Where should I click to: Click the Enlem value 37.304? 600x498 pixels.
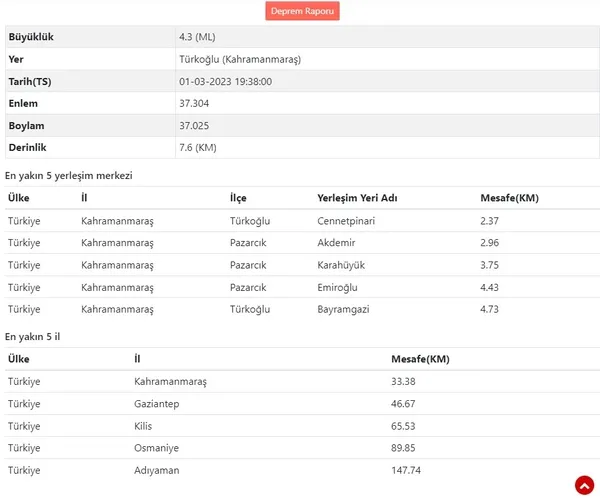(194, 103)
